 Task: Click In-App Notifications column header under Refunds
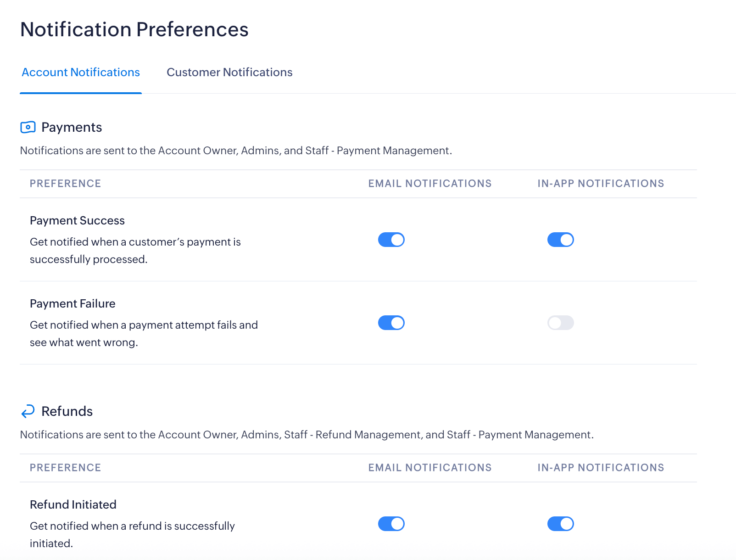[601, 468]
